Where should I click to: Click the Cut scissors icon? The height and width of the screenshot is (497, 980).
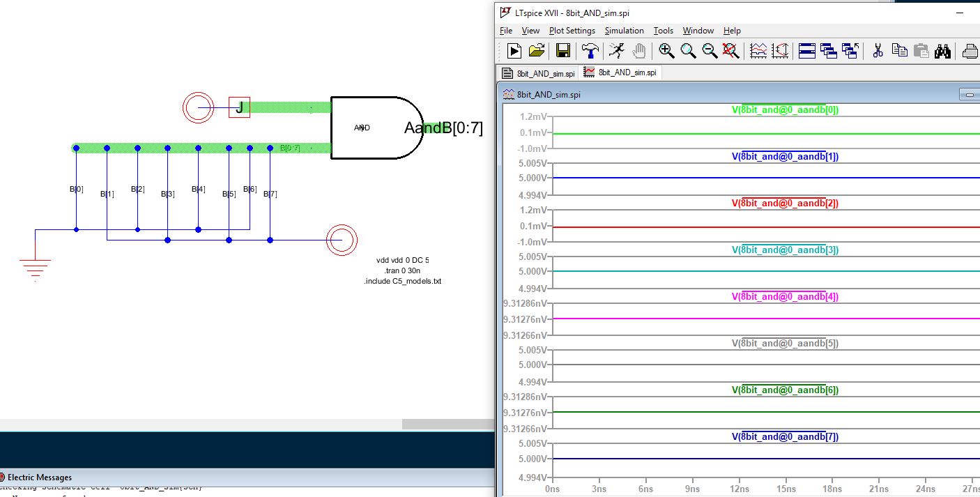[878, 51]
